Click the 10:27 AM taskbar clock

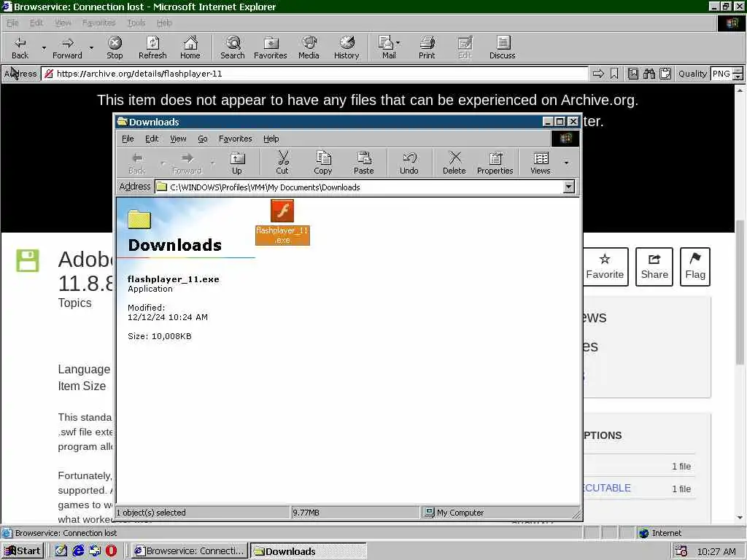pos(716,551)
